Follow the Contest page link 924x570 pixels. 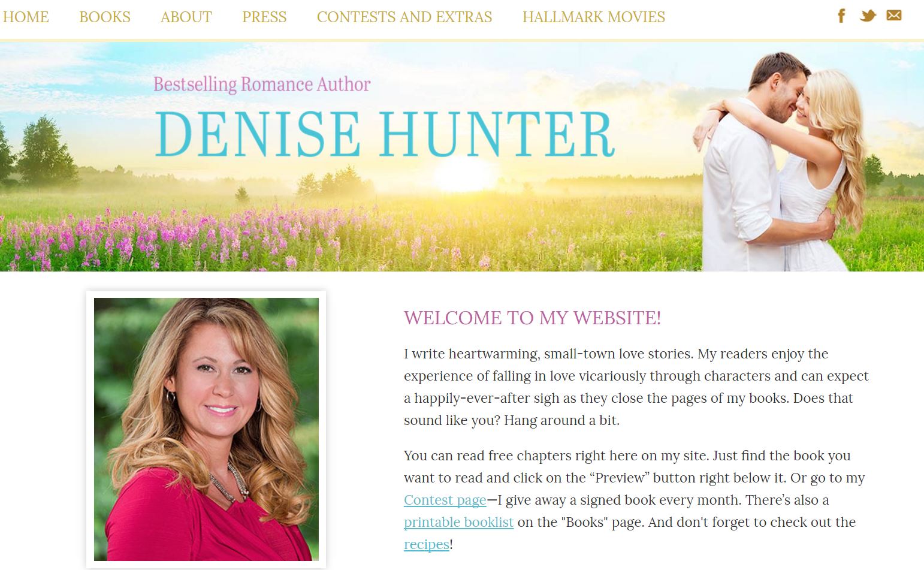pos(445,500)
